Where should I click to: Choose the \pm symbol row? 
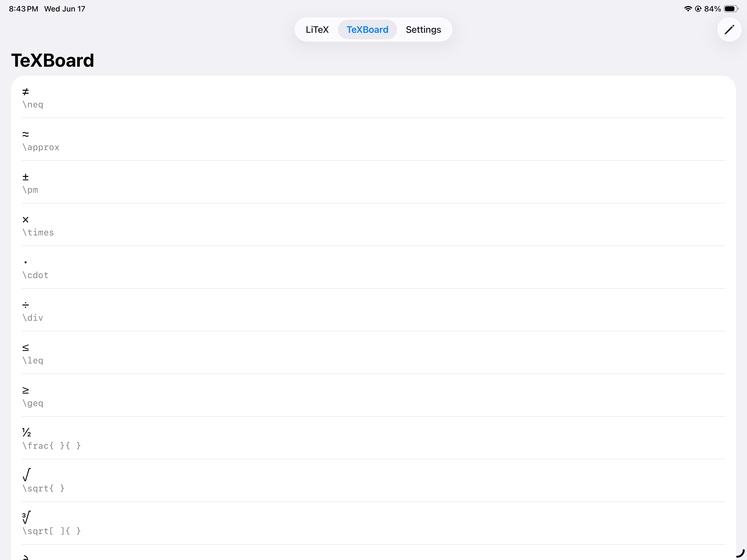(x=373, y=182)
